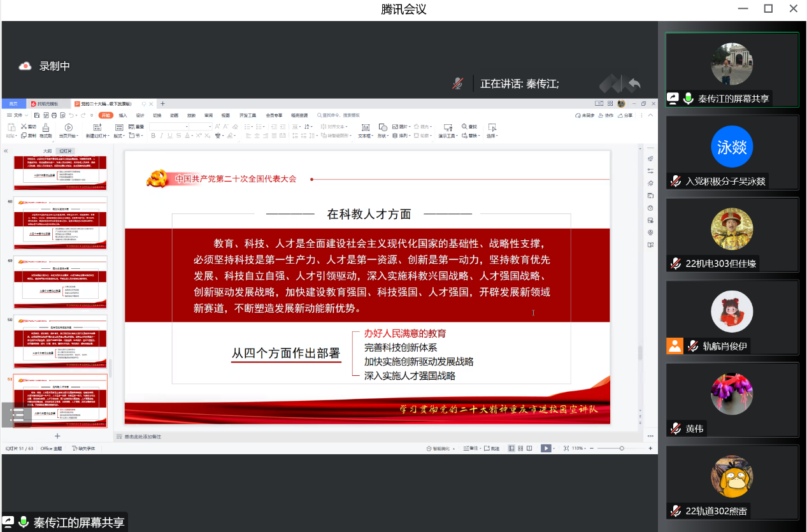The width and height of the screenshot is (807, 532).
Task: Click the undo arrow in WPS
Action: click(71, 115)
